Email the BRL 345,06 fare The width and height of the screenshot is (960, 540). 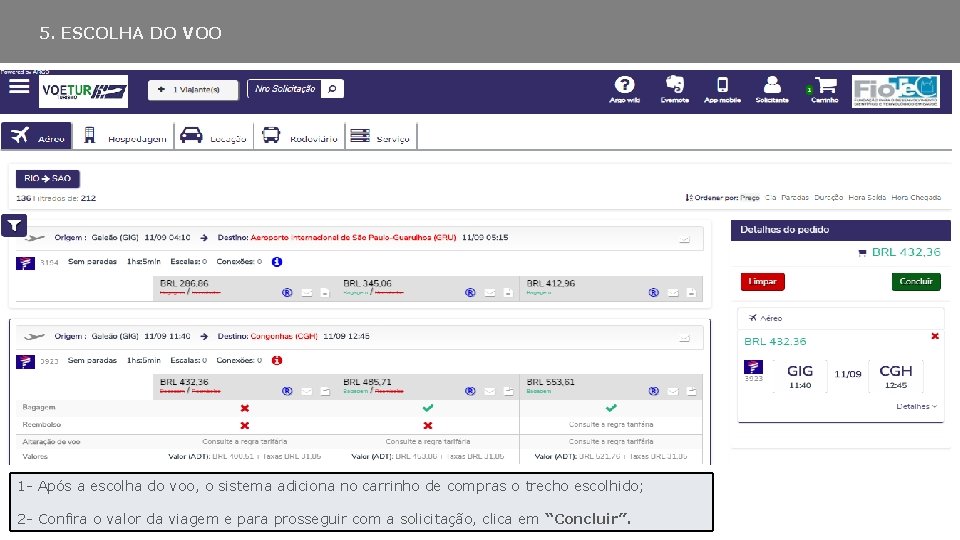490,293
